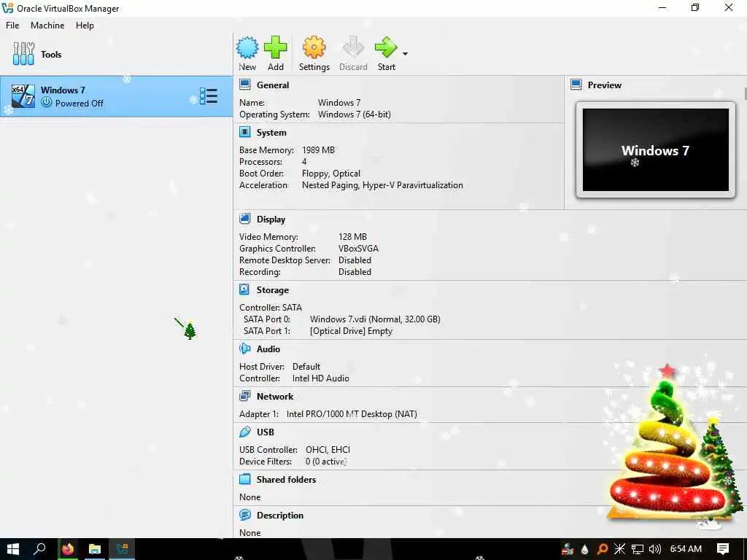Click the 'OHCI, EHCI' USB controller value
Screen dimensions: 747x560
coord(328,449)
